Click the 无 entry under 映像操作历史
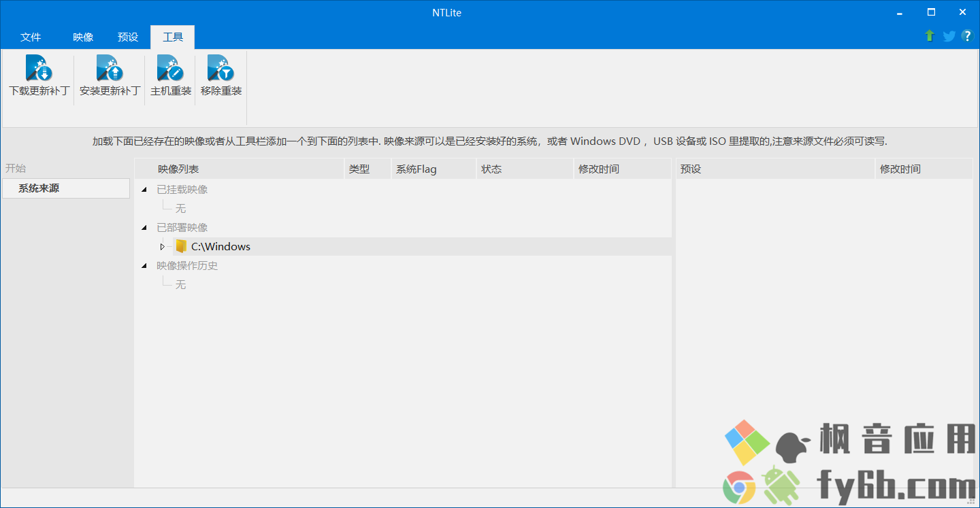This screenshot has height=508, width=980. 180,284
